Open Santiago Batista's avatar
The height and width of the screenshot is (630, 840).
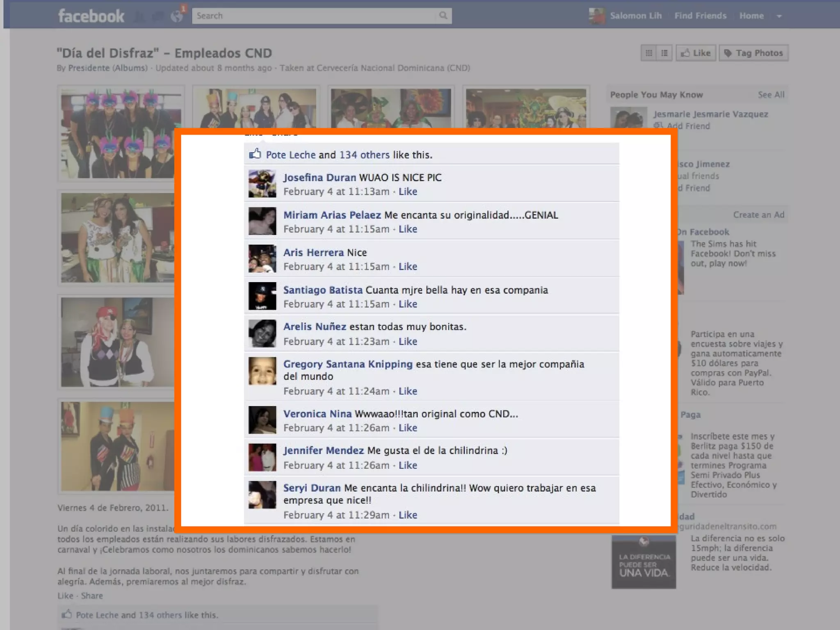[262, 296]
